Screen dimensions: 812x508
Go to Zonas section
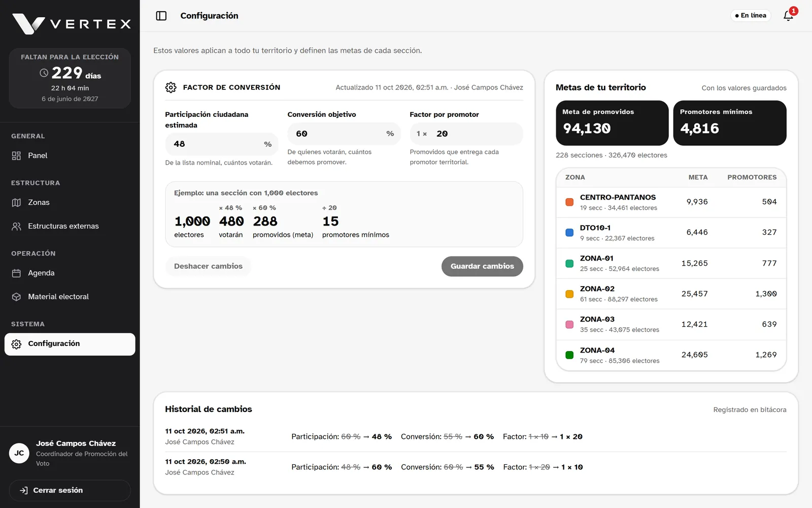coord(70,202)
